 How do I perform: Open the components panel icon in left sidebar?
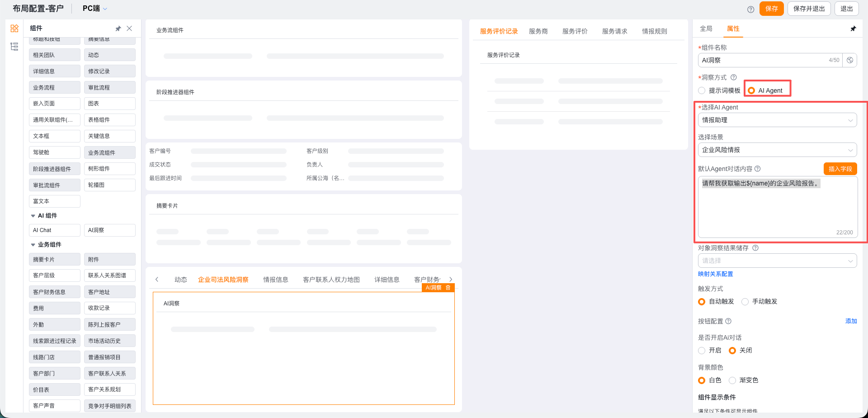point(14,28)
